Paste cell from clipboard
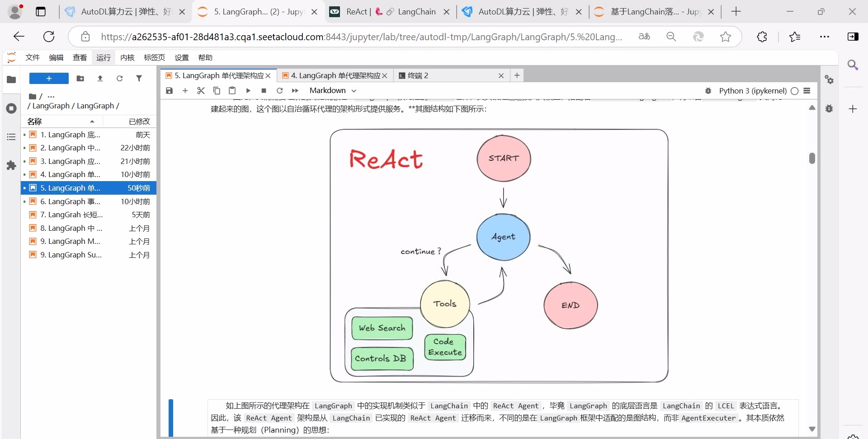Viewport: 868px width, 439px height. click(x=232, y=90)
